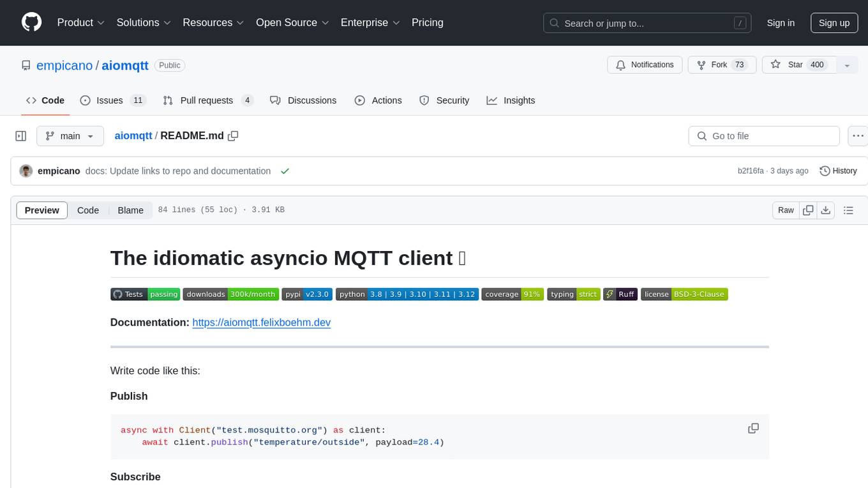This screenshot has height=488, width=868.
Task: Open the empicano owner profile
Action: point(64,65)
